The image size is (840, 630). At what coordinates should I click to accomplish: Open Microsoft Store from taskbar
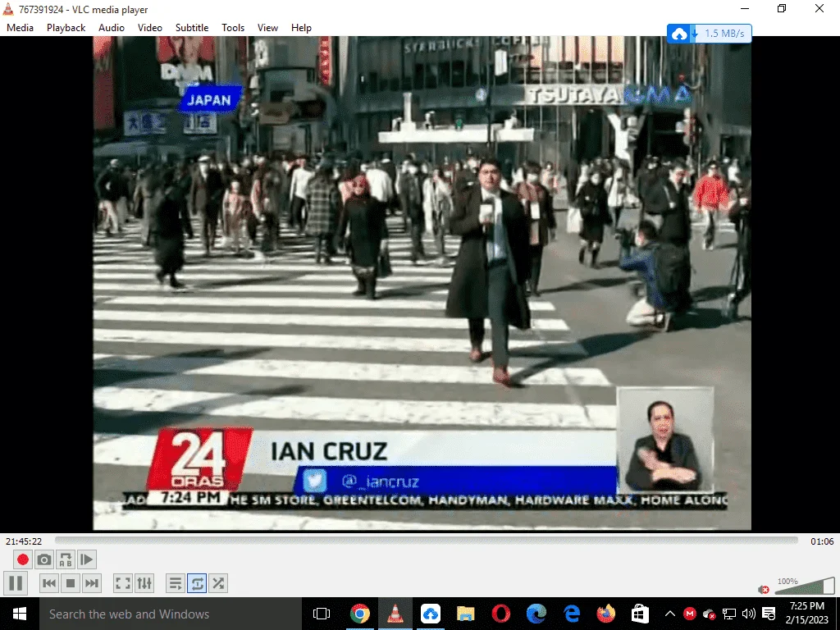[x=640, y=614]
